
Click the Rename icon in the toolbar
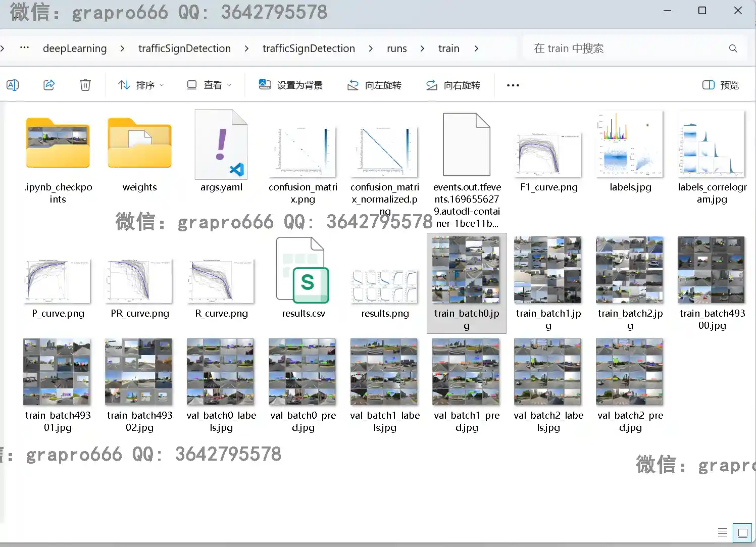pyautogui.click(x=13, y=85)
